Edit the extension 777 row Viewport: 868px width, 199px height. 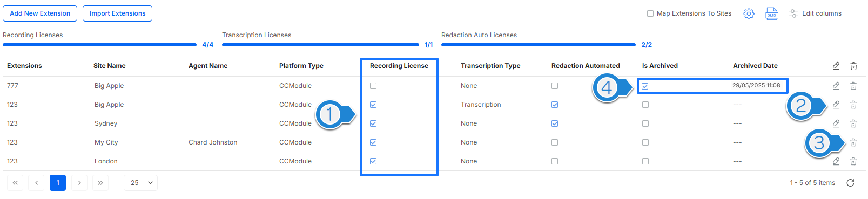click(836, 86)
